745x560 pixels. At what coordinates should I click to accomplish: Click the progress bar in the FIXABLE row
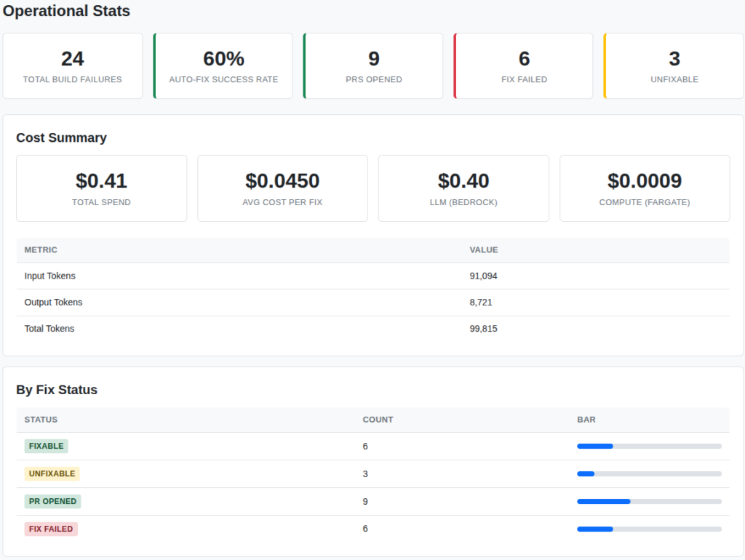649,446
